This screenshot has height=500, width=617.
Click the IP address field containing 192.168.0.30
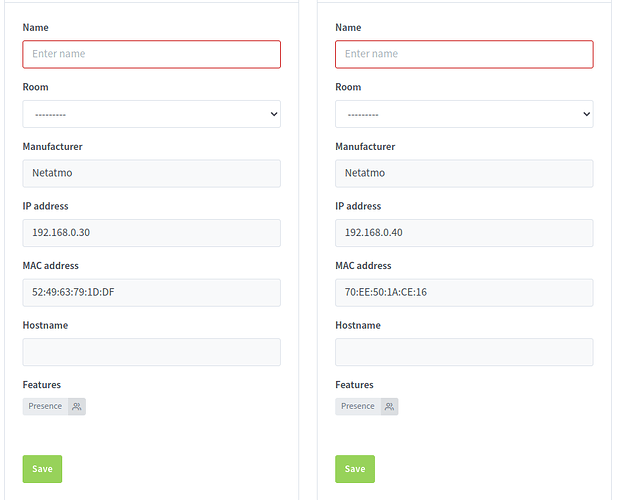tap(151, 233)
